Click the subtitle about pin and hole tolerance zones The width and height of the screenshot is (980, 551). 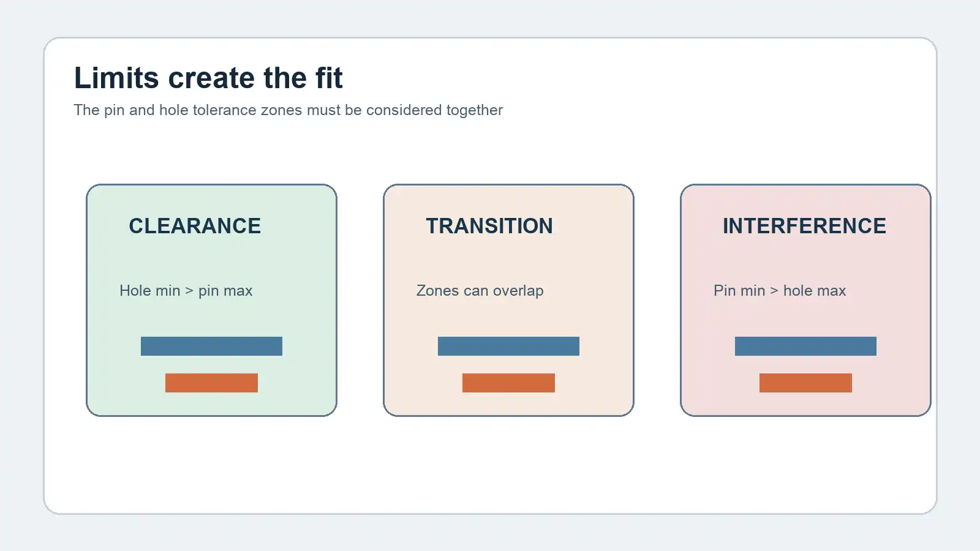288,110
